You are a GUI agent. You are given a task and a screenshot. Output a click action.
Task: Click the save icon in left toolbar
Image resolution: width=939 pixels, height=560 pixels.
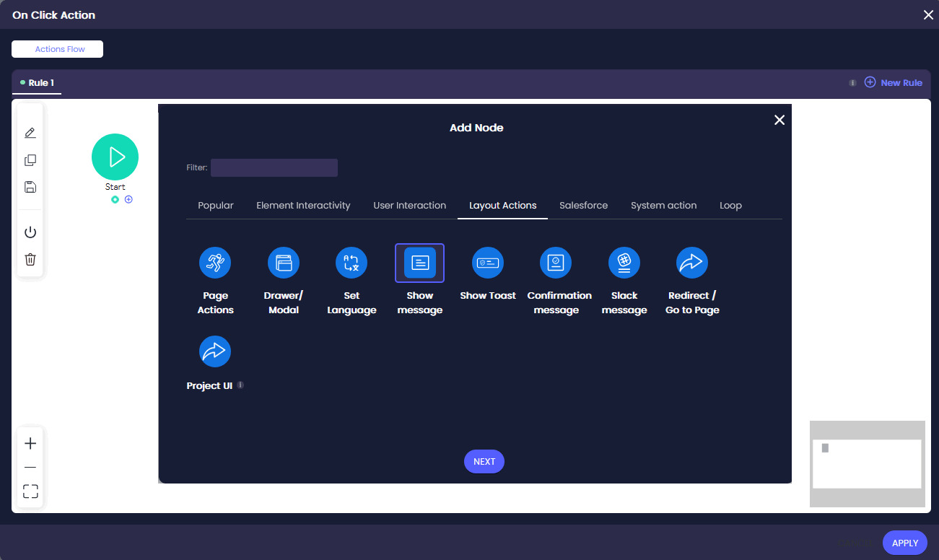click(30, 188)
